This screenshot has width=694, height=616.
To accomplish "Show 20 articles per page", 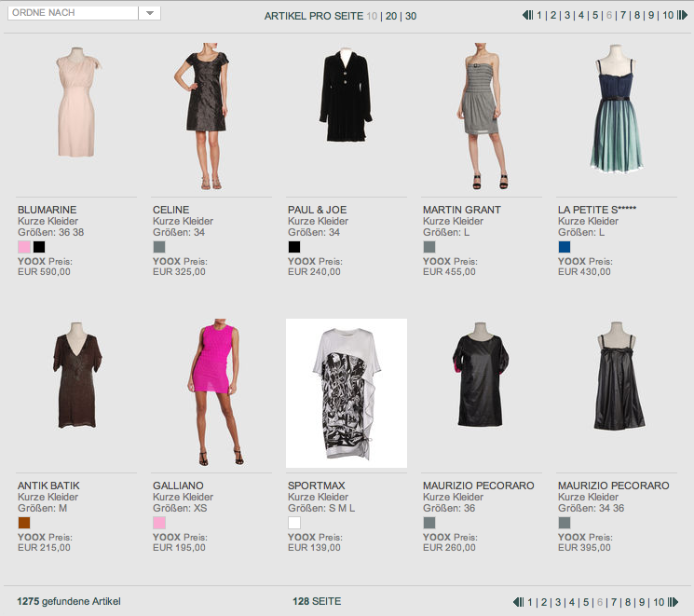I will (x=391, y=16).
